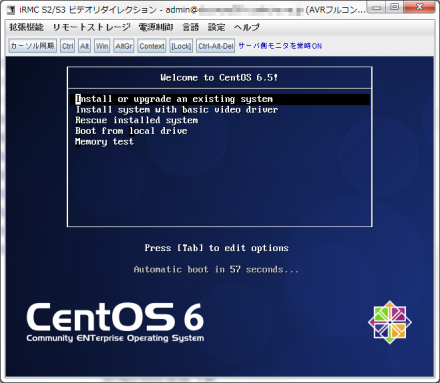Click the iRMC window title bar icon
The image size is (440, 383).
[11, 10]
